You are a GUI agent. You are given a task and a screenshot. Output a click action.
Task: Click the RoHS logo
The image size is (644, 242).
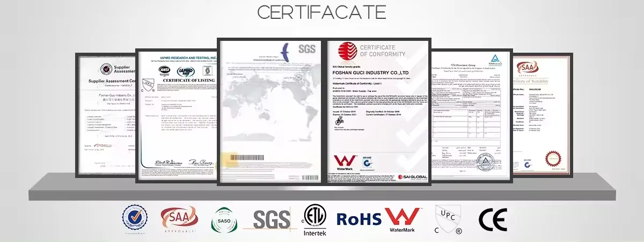point(359,218)
